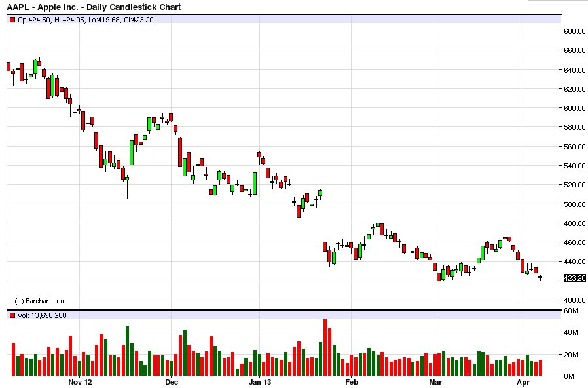Click the 440.00 price axis label
Screen dimensions: 588x388
tap(574, 262)
